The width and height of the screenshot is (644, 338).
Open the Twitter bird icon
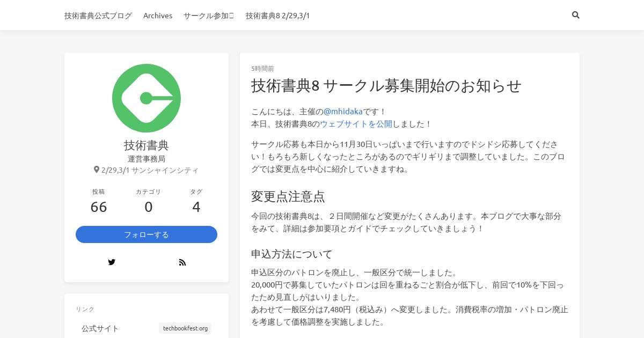click(112, 262)
